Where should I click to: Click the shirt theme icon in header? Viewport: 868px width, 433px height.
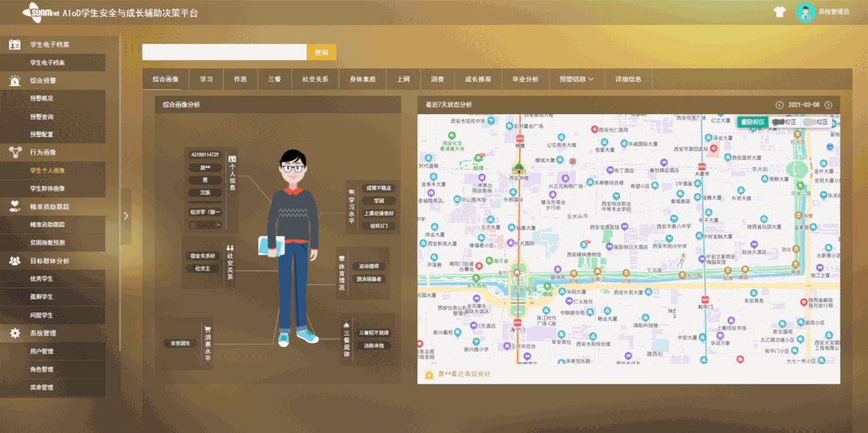pos(779,12)
